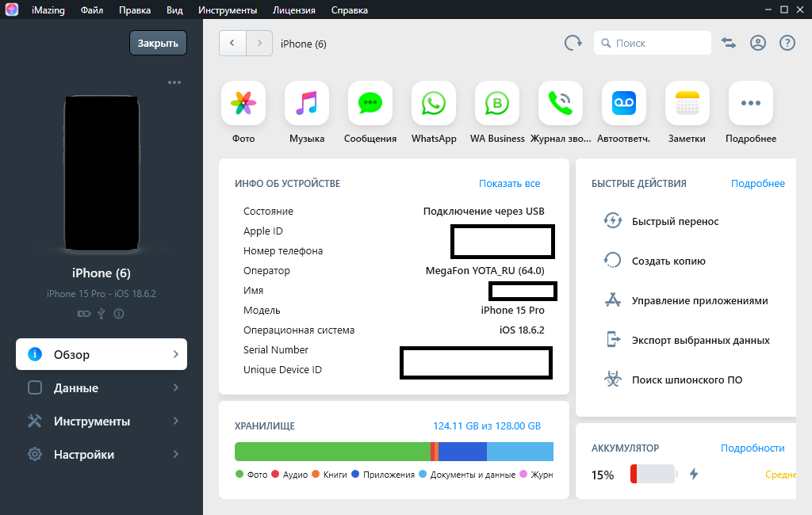Expand Инструменты chevron in sidebar

175,421
